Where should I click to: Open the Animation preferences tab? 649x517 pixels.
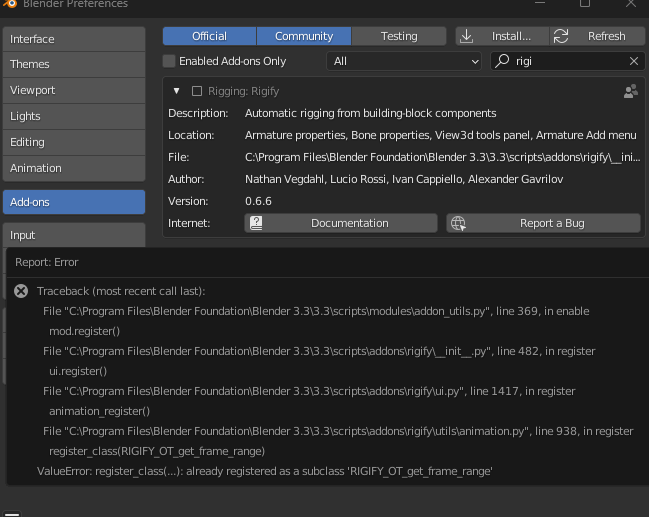click(74, 168)
